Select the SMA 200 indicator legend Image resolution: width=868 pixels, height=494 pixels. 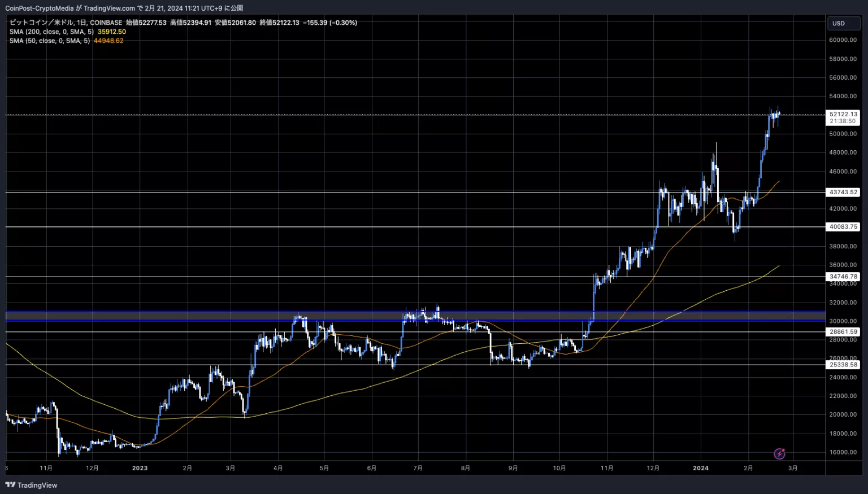(51, 32)
